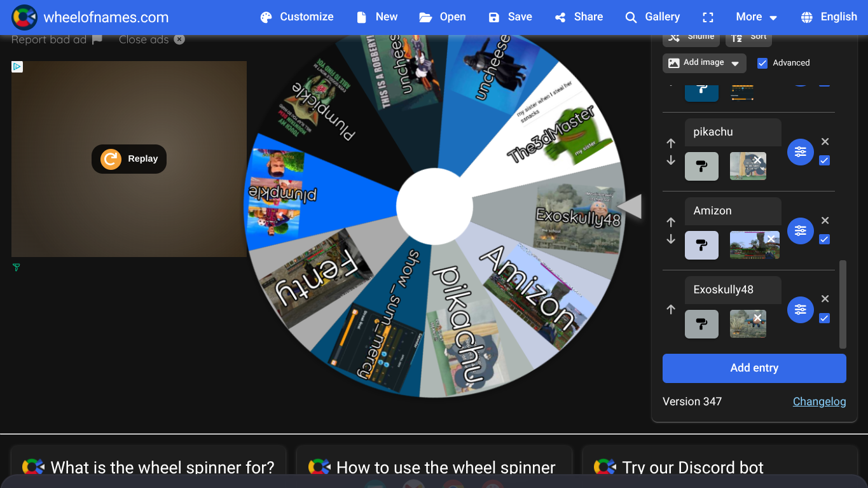The height and width of the screenshot is (488, 868).
Task: Report bad ad flag icon
Action: 97,39
